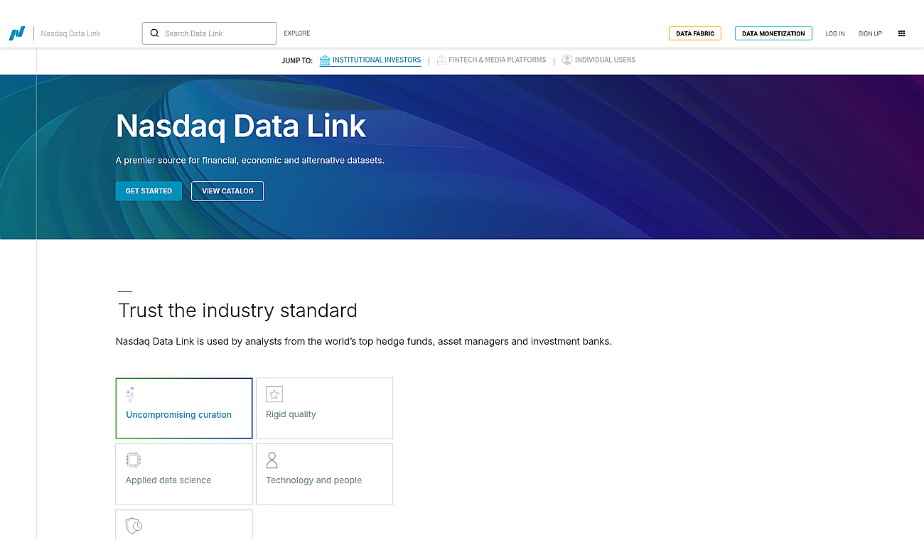The width and height of the screenshot is (924, 560).
Task: Click the sentence about top hedge funds
Action: [x=364, y=341]
